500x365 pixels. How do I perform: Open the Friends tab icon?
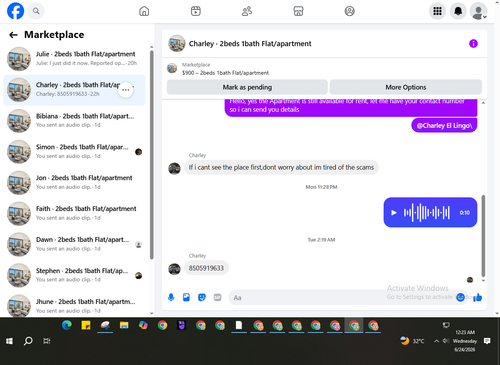[x=247, y=11]
